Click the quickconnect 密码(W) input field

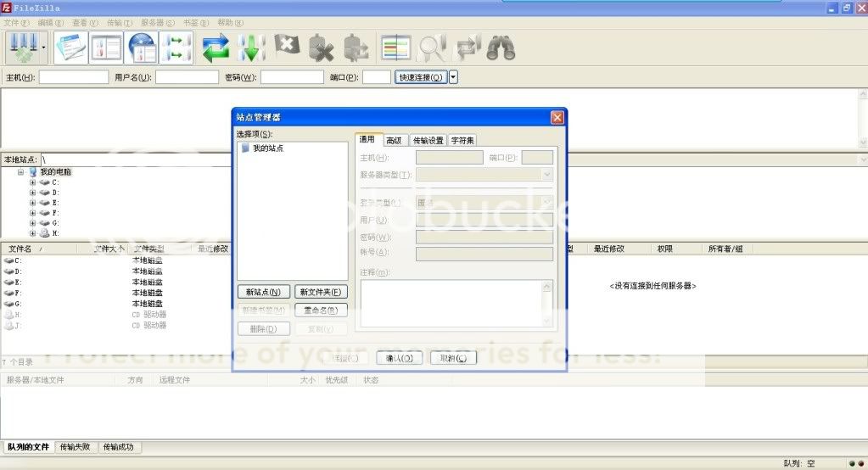coord(292,77)
